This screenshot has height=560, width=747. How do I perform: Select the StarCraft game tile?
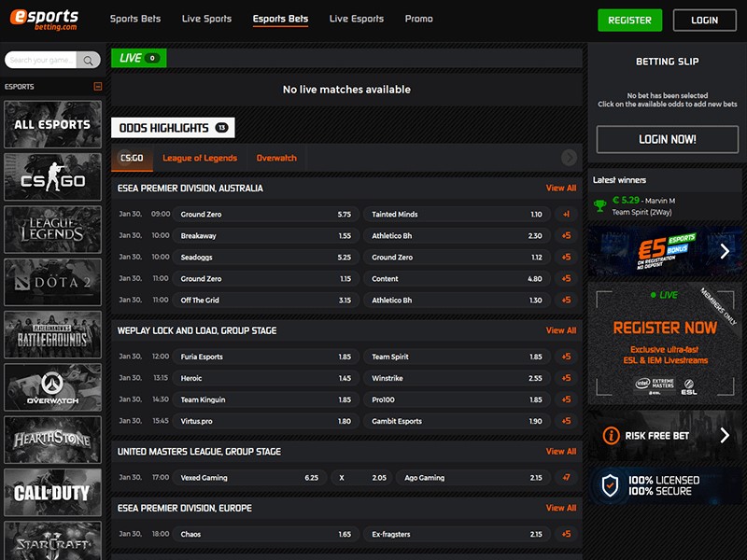coord(52,540)
